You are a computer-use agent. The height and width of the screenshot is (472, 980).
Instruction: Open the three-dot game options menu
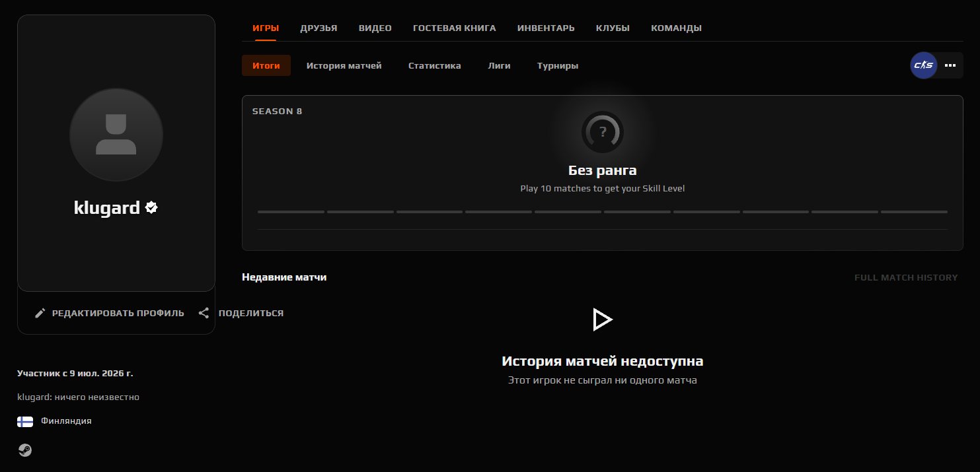point(950,65)
